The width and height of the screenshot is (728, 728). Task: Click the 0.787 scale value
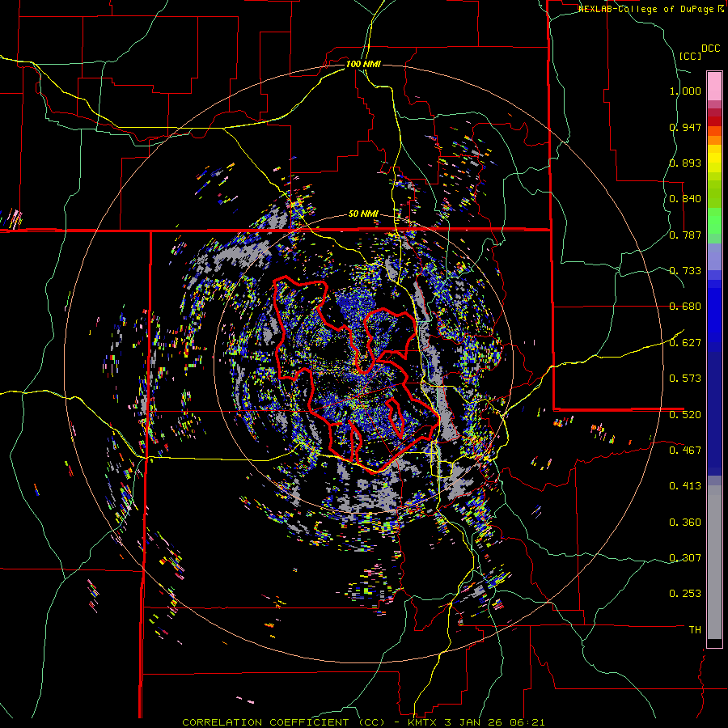(x=685, y=235)
